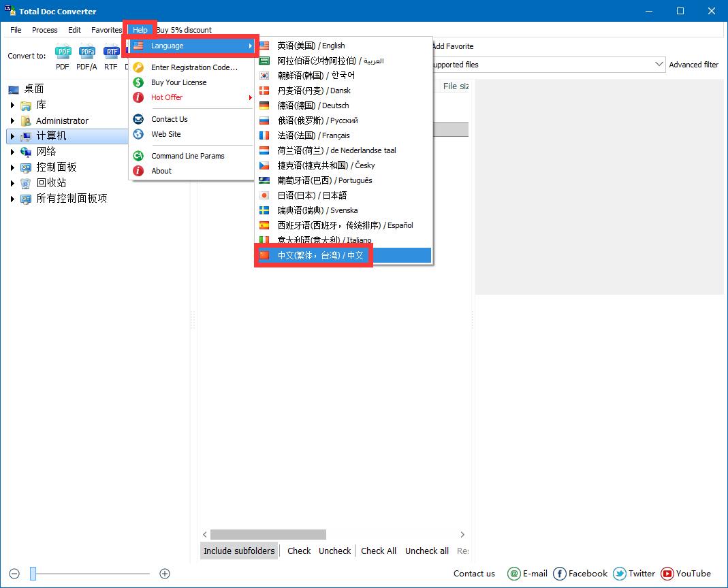Click the Uncheck all button
This screenshot has width=728, height=588.
coord(427,551)
